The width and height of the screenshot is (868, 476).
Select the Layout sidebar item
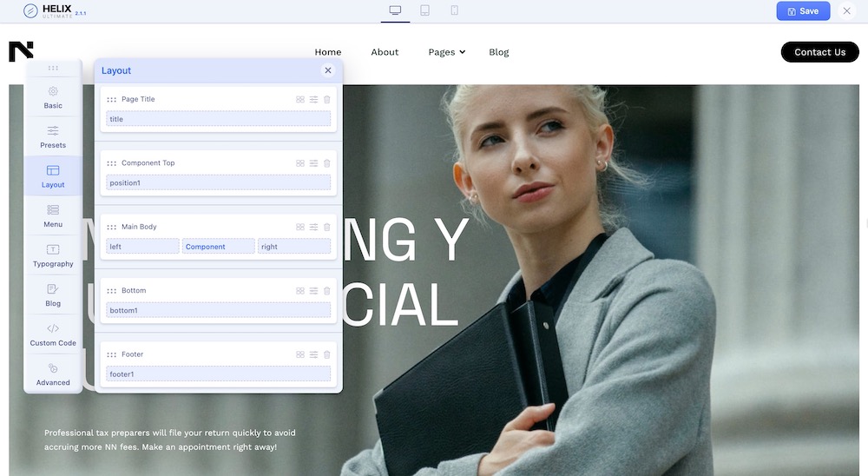[x=53, y=176]
